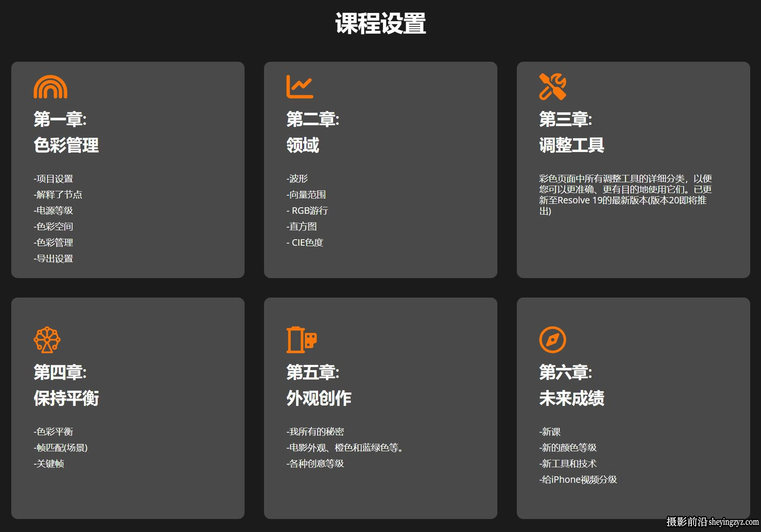Select the 第五章: heading
This screenshot has width=761, height=532.
(x=313, y=372)
